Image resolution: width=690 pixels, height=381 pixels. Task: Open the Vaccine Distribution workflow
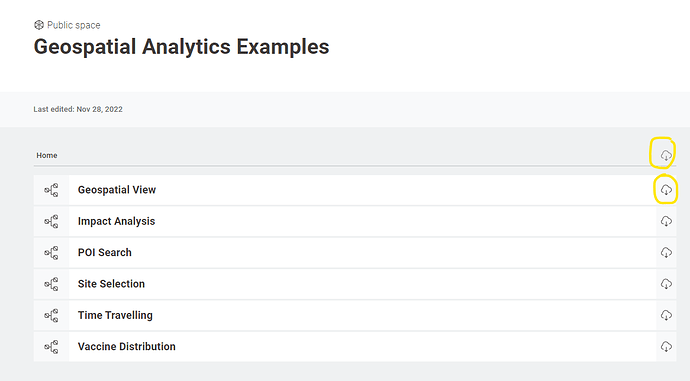127,347
